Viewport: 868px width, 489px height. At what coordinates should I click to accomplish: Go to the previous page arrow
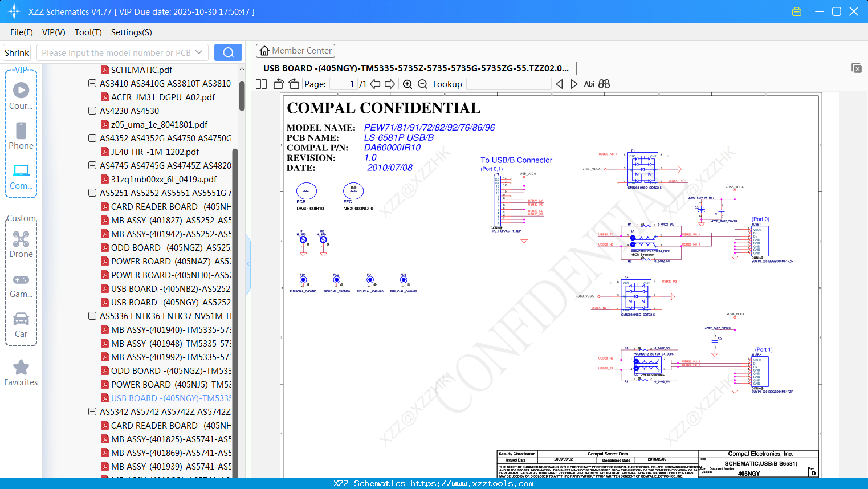pyautogui.click(x=375, y=84)
